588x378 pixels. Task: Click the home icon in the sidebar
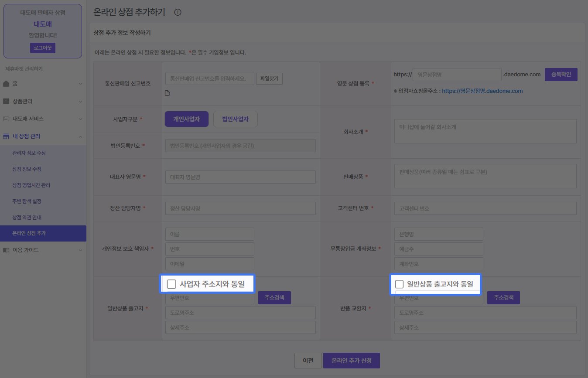coord(6,83)
